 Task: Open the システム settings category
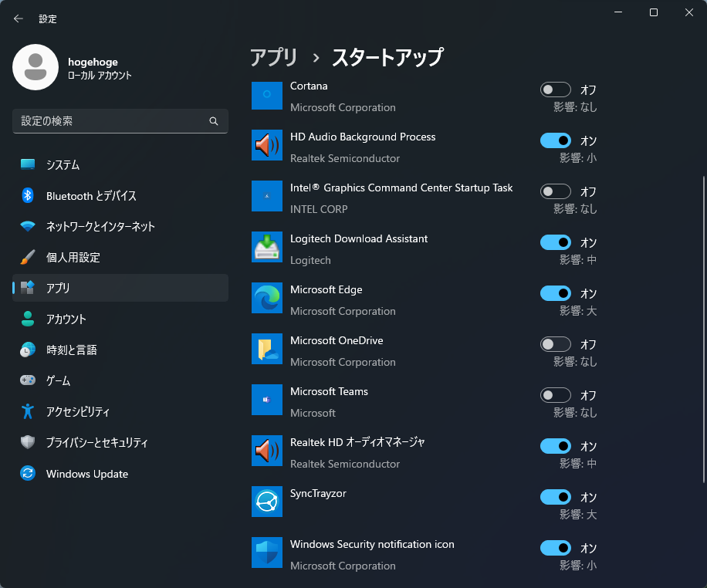[x=63, y=165]
